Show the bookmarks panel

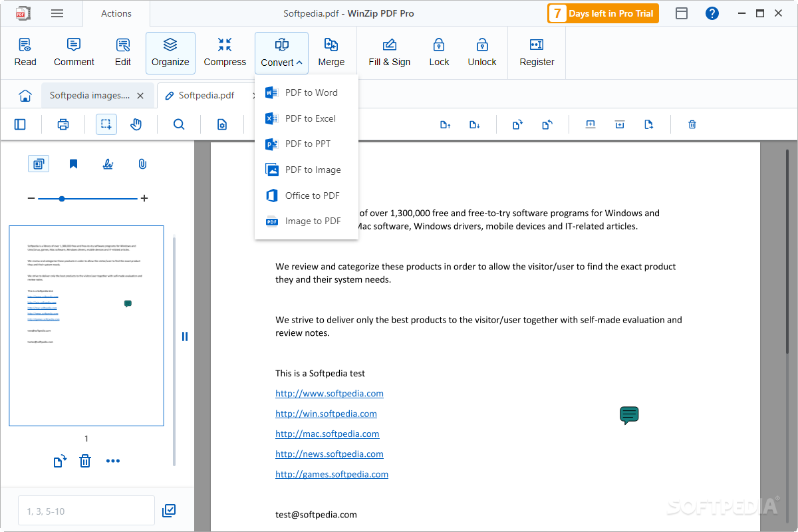tap(73, 164)
